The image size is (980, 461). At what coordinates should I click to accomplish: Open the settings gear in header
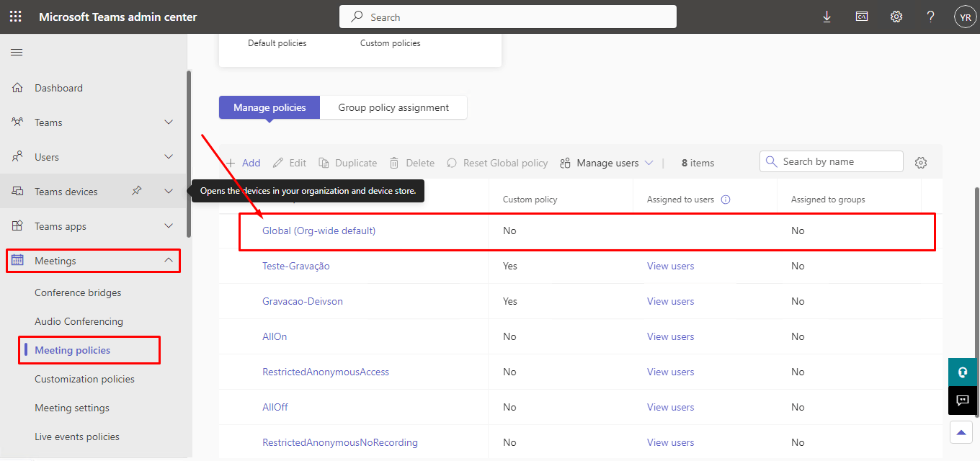click(x=896, y=17)
